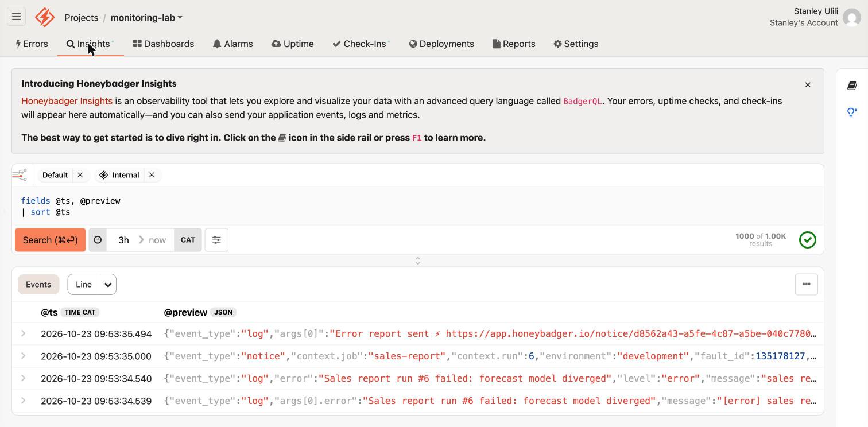
Task: Collapse the query editor resize handle
Action: (x=418, y=261)
